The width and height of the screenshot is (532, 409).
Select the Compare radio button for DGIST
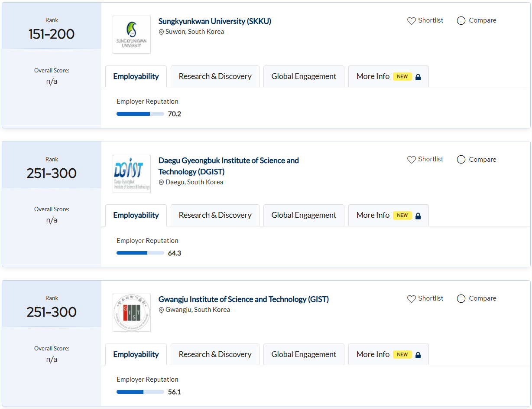[x=461, y=160]
